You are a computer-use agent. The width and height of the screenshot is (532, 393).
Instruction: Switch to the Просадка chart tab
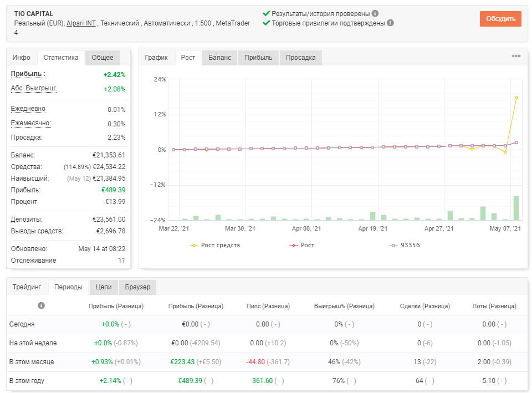tap(300, 57)
